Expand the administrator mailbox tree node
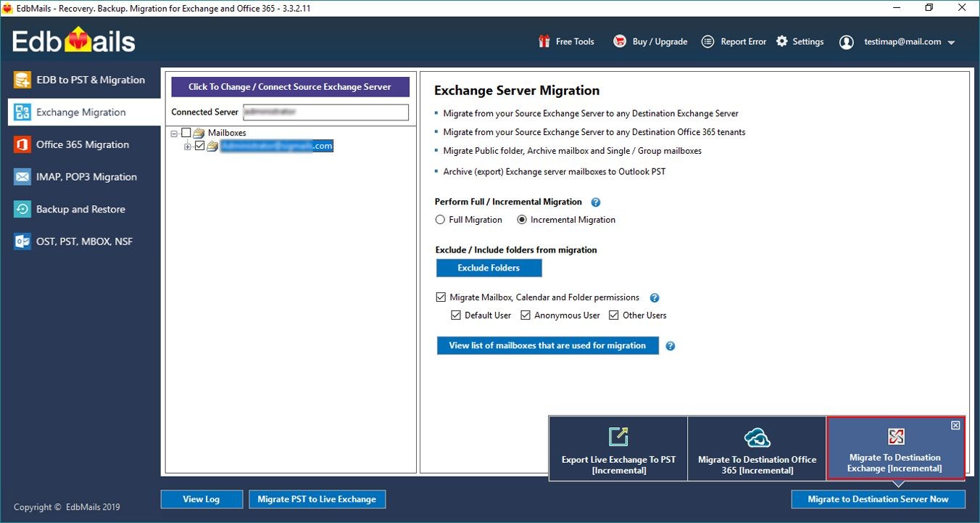Viewport: 980px width, 523px height. point(188,147)
